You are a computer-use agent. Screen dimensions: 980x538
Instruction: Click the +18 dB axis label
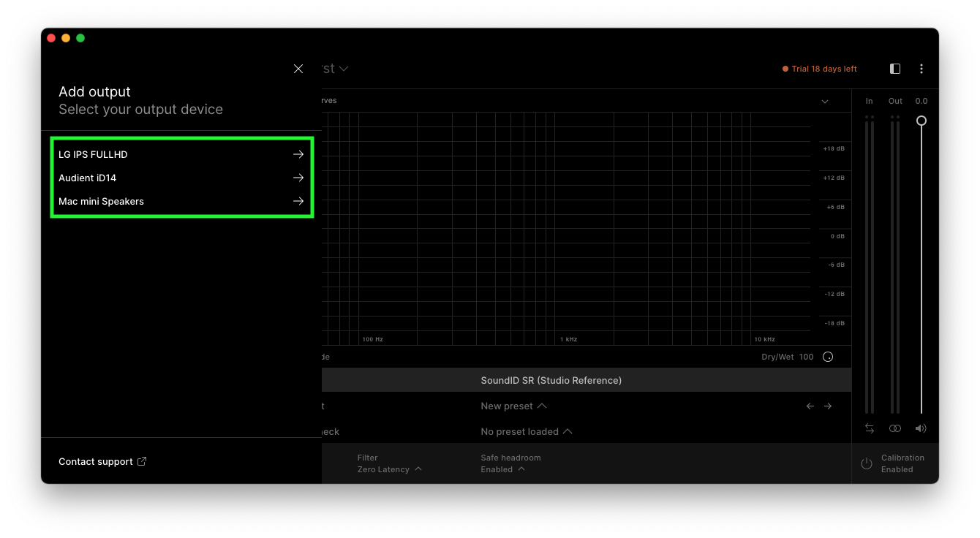coord(834,148)
